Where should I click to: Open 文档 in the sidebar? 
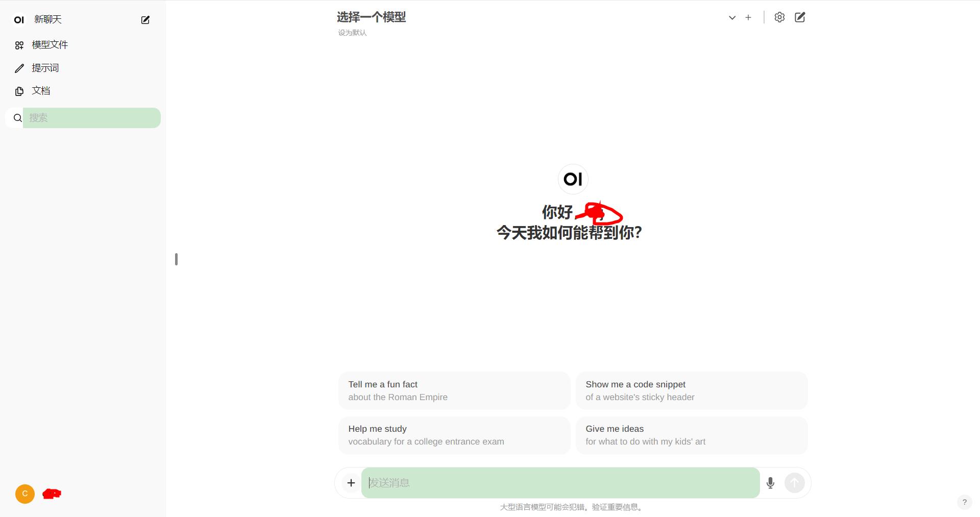(41, 91)
